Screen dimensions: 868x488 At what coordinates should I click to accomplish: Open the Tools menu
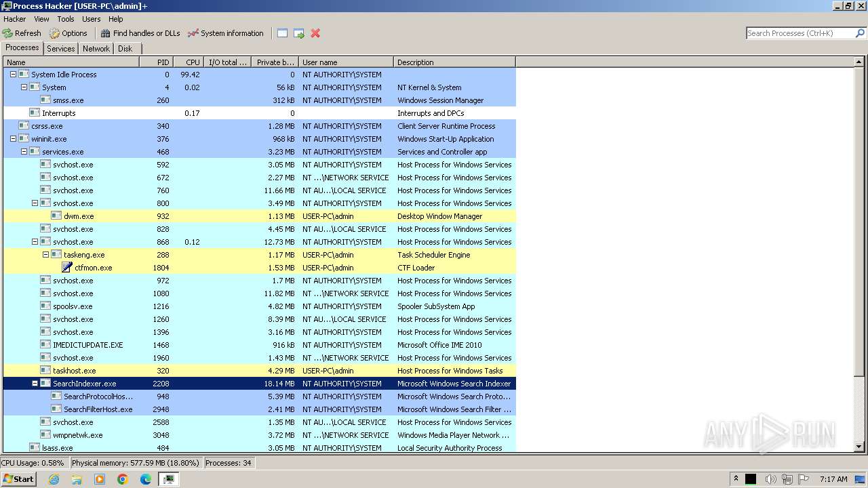[x=66, y=19]
